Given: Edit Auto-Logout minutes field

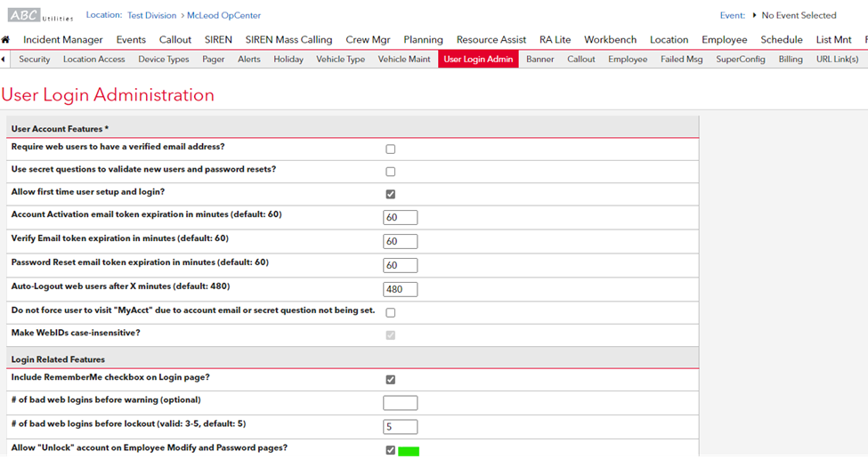Looking at the screenshot, I should (x=401, y=289).
